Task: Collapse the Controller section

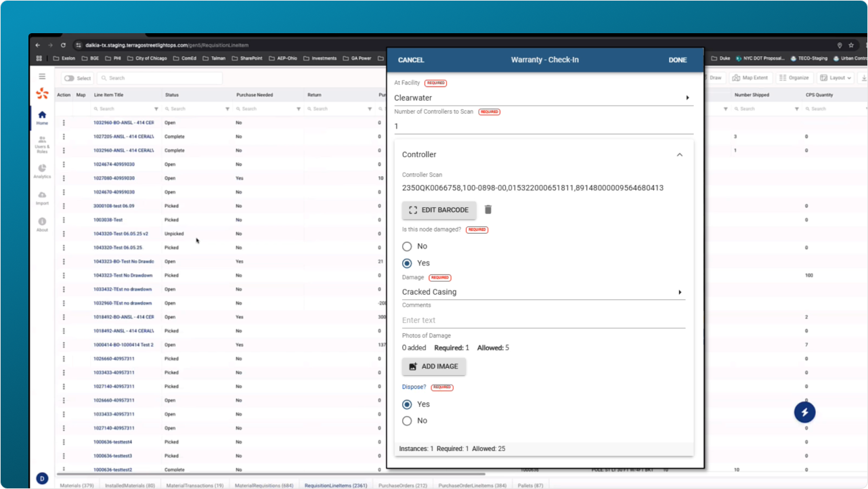Action: pyautogui.click(x=680, y=155)
